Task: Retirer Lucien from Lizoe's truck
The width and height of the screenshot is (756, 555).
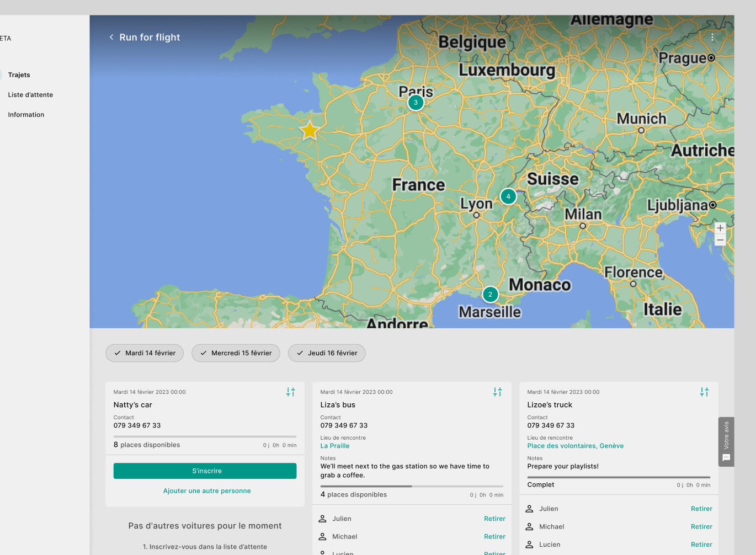Action: [701, 545]
